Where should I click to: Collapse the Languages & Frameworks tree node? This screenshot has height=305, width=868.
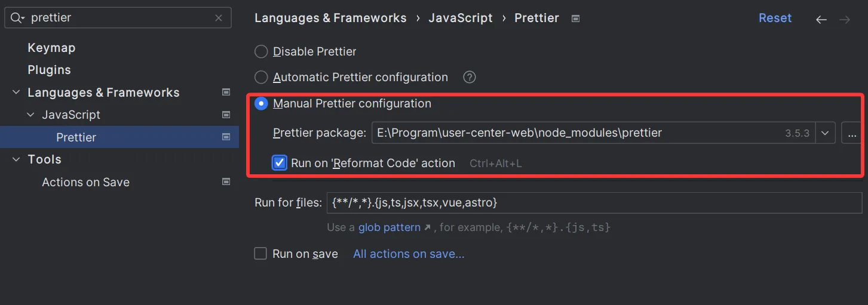point(15,93)
